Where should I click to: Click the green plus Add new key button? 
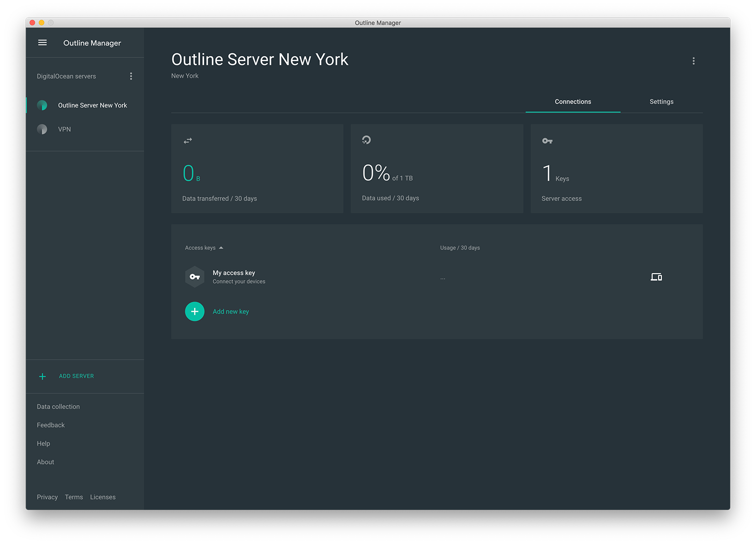coord(195,311)
